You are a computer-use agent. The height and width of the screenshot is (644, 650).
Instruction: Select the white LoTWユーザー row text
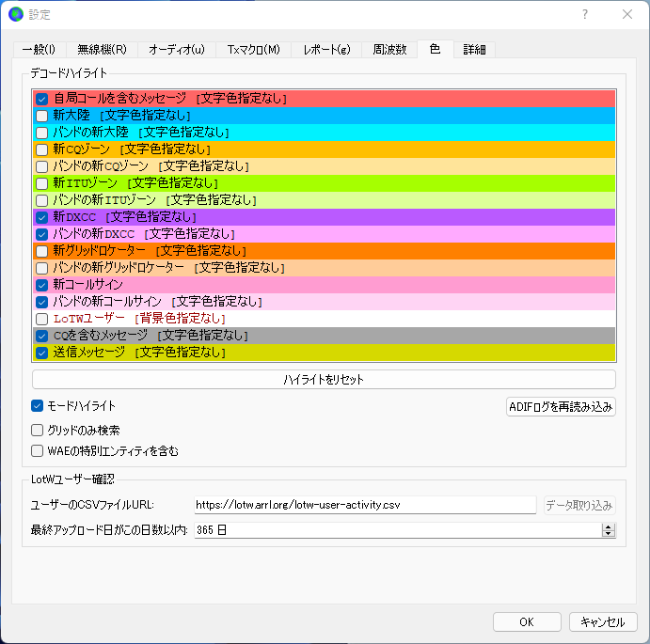139,319
